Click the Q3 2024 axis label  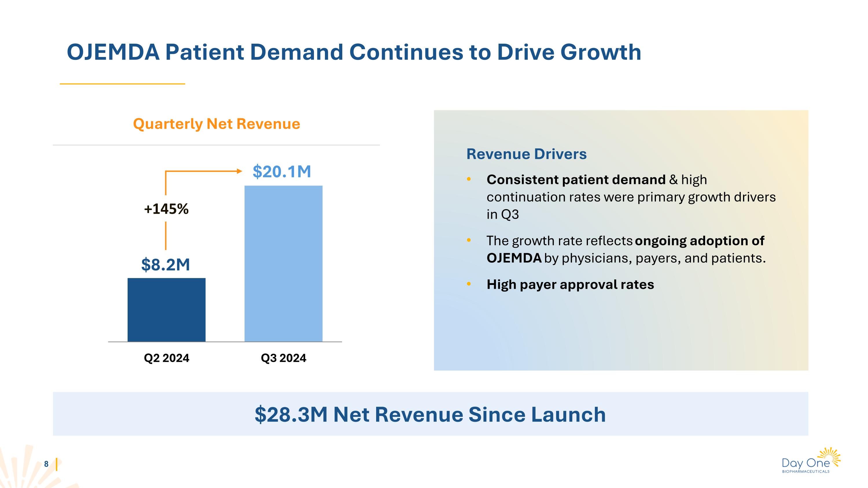pos(283,358)
